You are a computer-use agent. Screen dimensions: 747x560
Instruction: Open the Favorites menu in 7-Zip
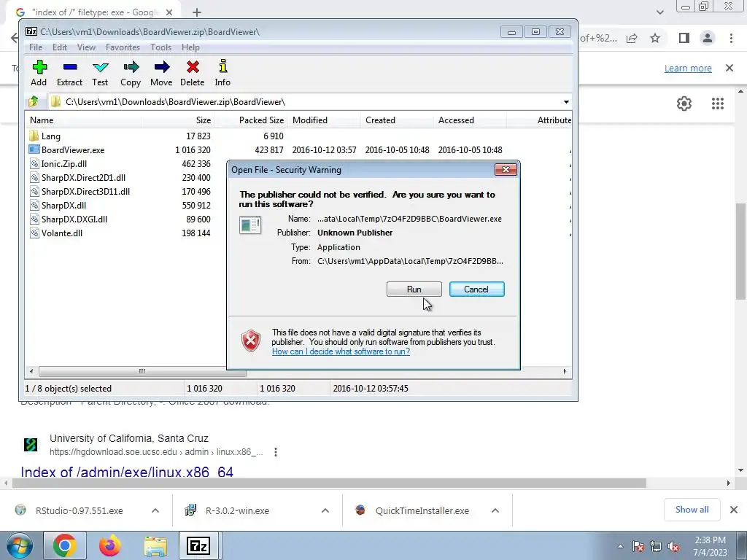[x=123, y=47]
